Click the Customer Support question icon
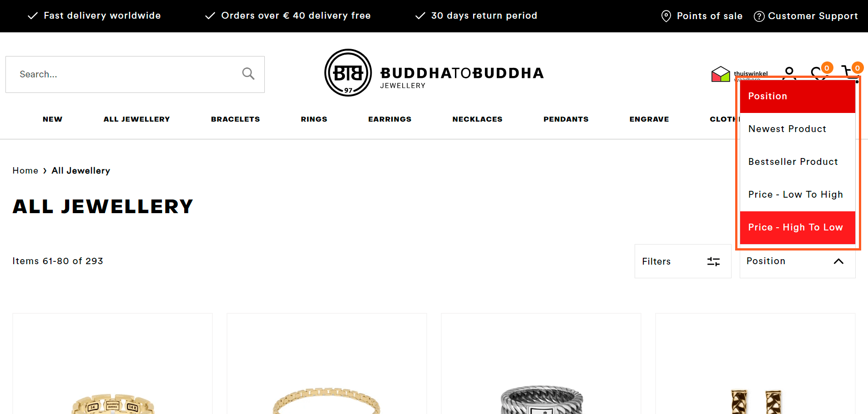The image size is (868, 414). [x=759, y=16]
